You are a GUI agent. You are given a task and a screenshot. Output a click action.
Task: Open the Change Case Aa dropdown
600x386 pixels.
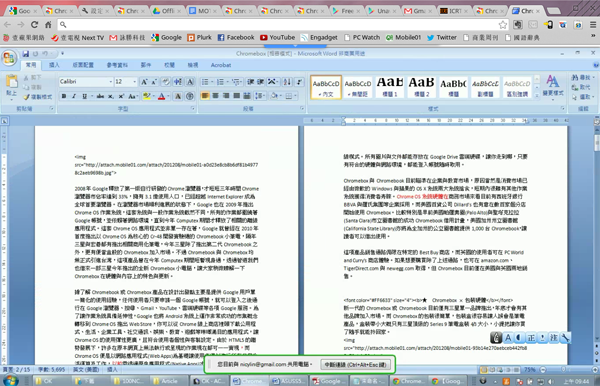[x=133, y=96]
